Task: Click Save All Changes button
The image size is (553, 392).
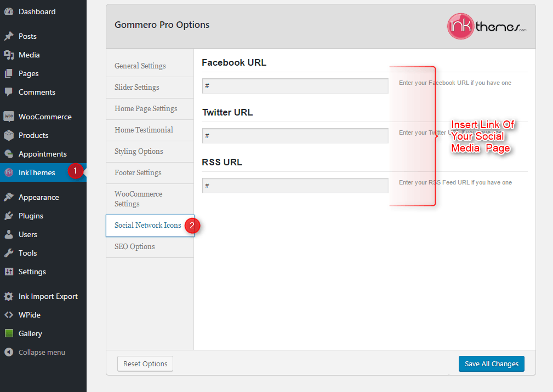Action: tap(491, 364)
